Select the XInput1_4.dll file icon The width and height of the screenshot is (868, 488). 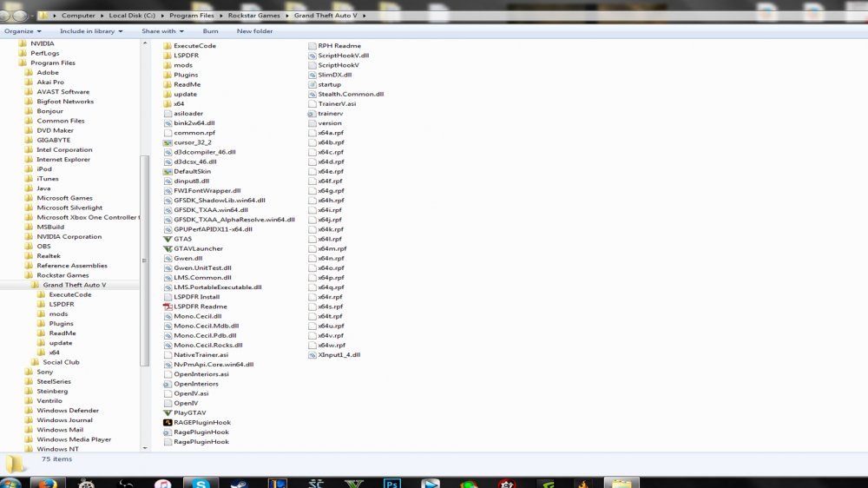pos(312,355)
